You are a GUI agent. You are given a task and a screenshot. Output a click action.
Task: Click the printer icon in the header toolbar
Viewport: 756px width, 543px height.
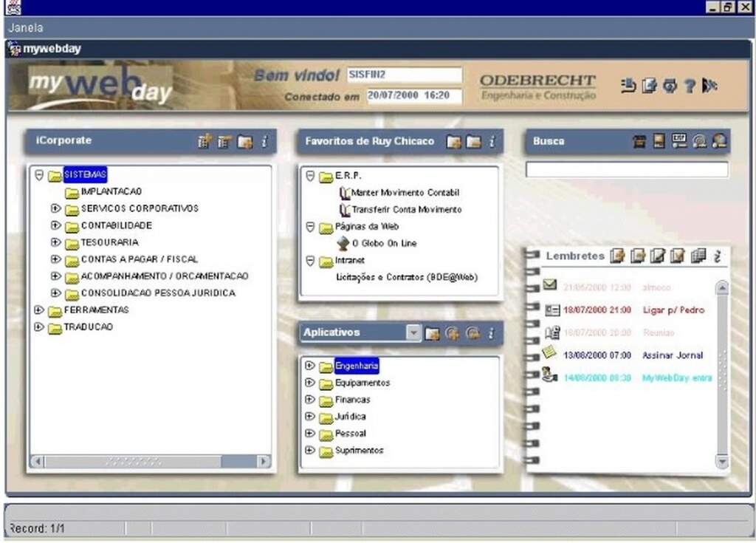pos(670,86)
